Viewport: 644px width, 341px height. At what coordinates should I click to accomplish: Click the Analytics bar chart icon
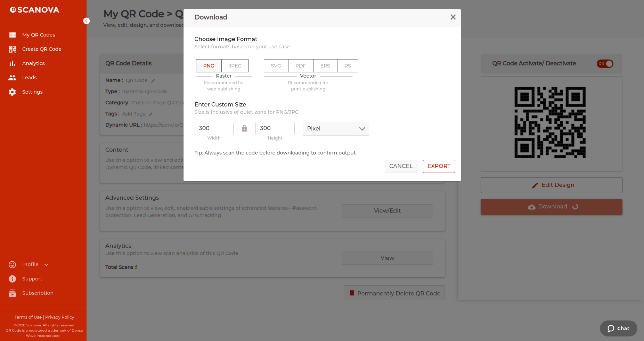(13, 63)
